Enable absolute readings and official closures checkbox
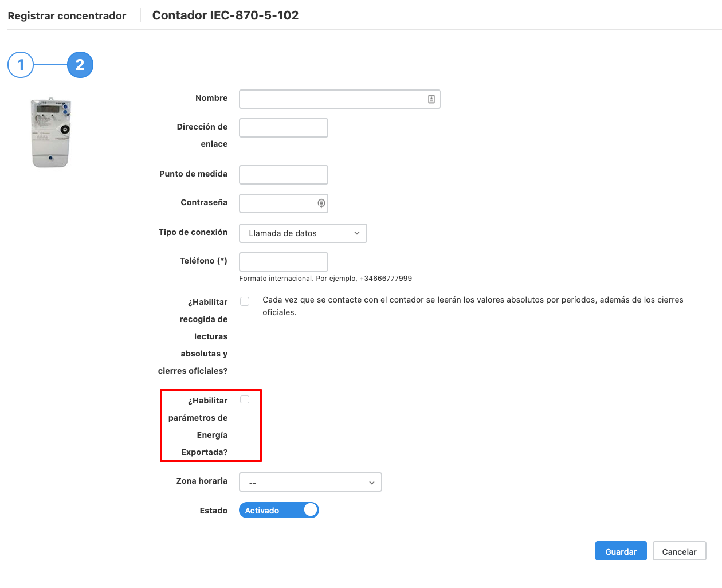The width and height of the screenshot is (722, 588). tap(245, 301)
